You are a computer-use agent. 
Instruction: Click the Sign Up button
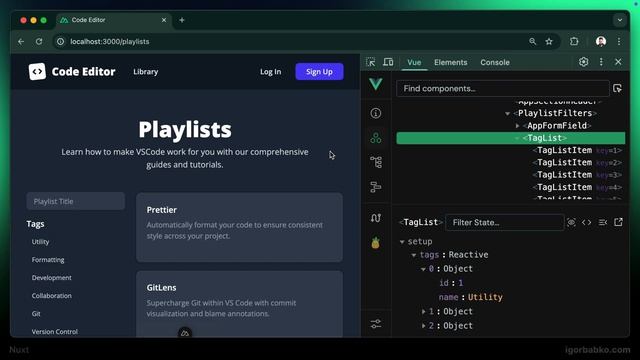[x=319, y=72]
